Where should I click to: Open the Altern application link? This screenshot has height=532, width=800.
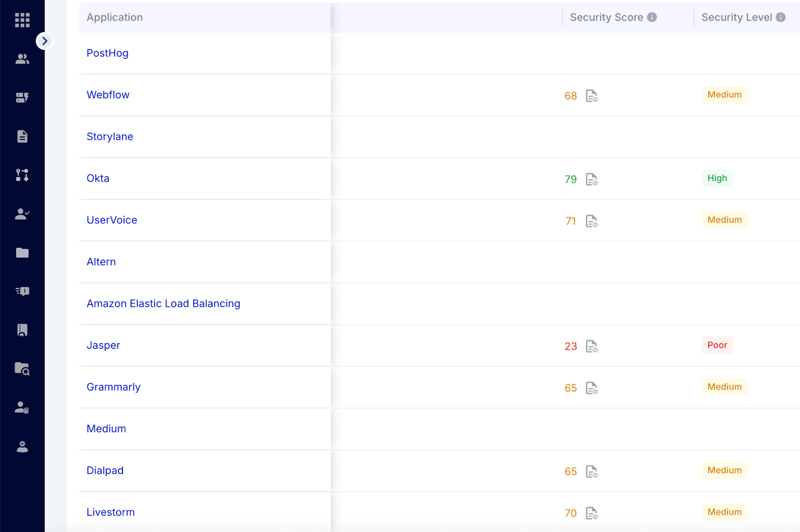pos(101,262)
